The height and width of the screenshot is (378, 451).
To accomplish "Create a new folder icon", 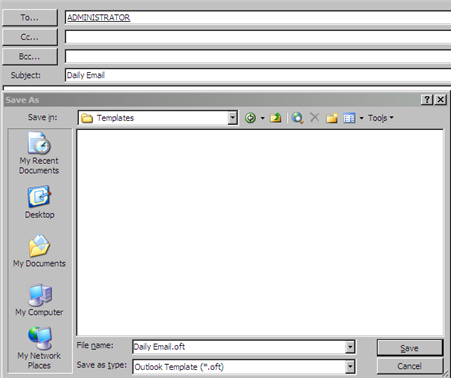I will point(332,118).
